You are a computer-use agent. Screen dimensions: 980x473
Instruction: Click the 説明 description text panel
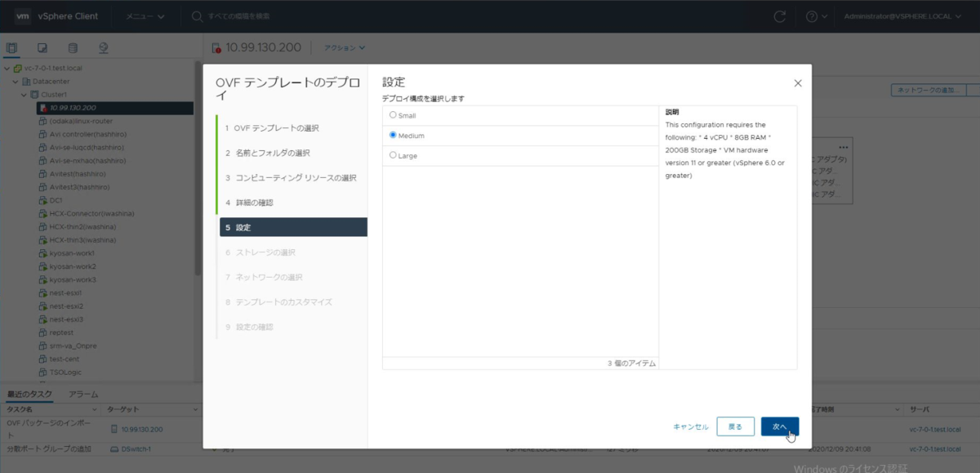pyautogui.click(x=728, y=237)
